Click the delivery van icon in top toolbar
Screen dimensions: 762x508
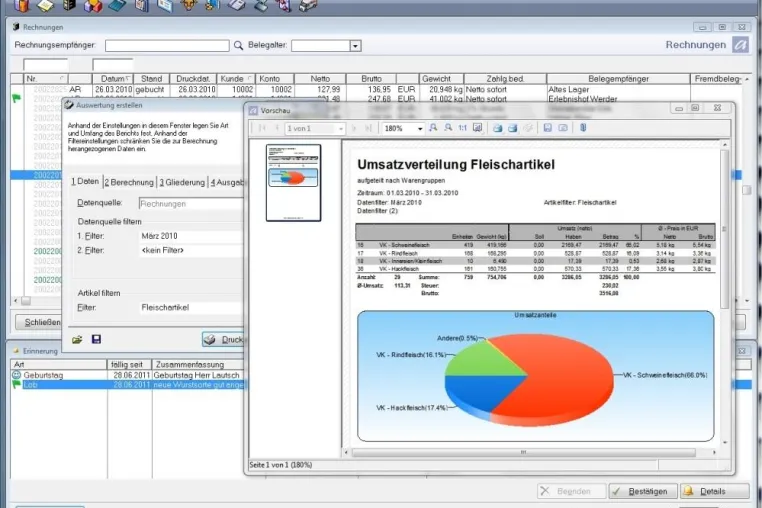click(x=308, y=5)
